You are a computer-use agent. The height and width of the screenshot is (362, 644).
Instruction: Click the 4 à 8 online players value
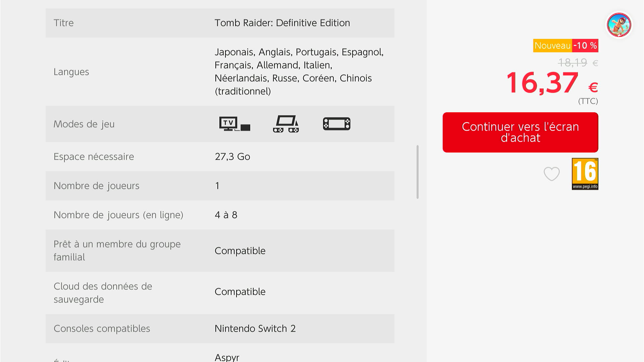tap(226, 215)
